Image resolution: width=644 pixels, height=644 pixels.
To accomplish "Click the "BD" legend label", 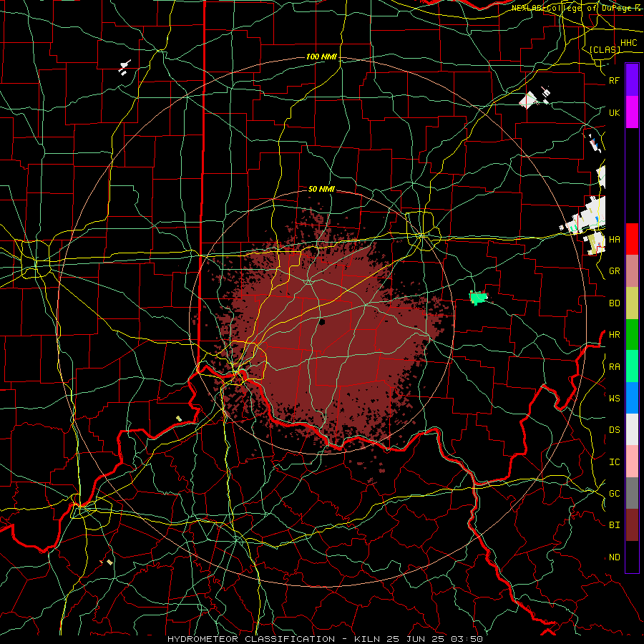I will pos(614,303).
